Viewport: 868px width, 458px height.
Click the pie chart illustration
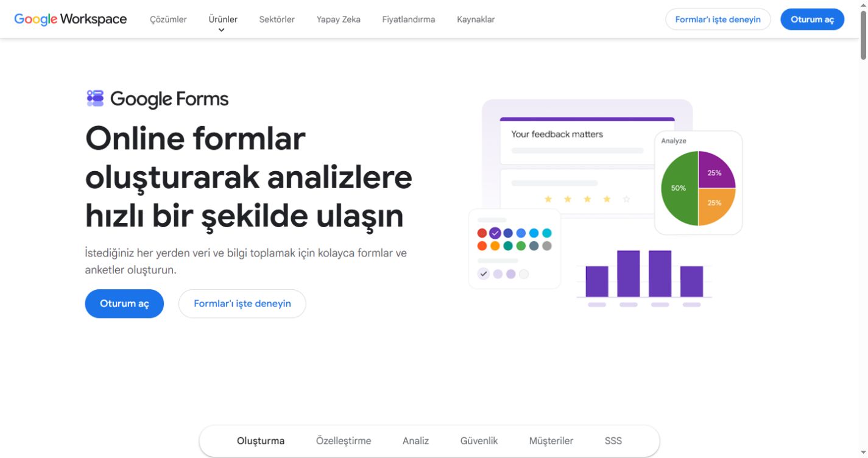point(698,188)
